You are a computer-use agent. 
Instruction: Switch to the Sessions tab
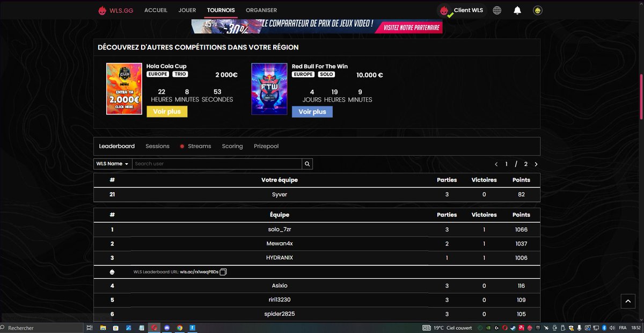coord(157,146)
